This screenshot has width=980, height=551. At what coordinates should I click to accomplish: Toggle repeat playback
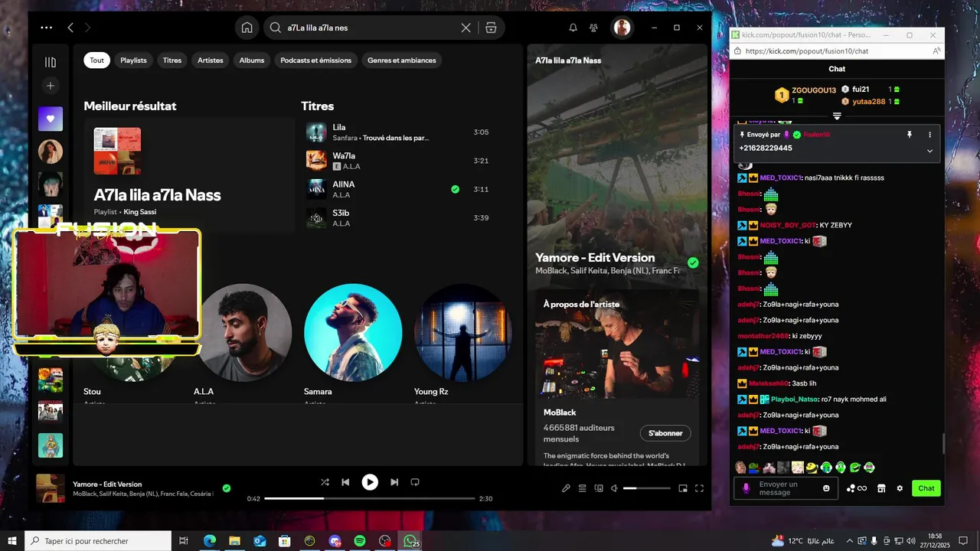415,482
